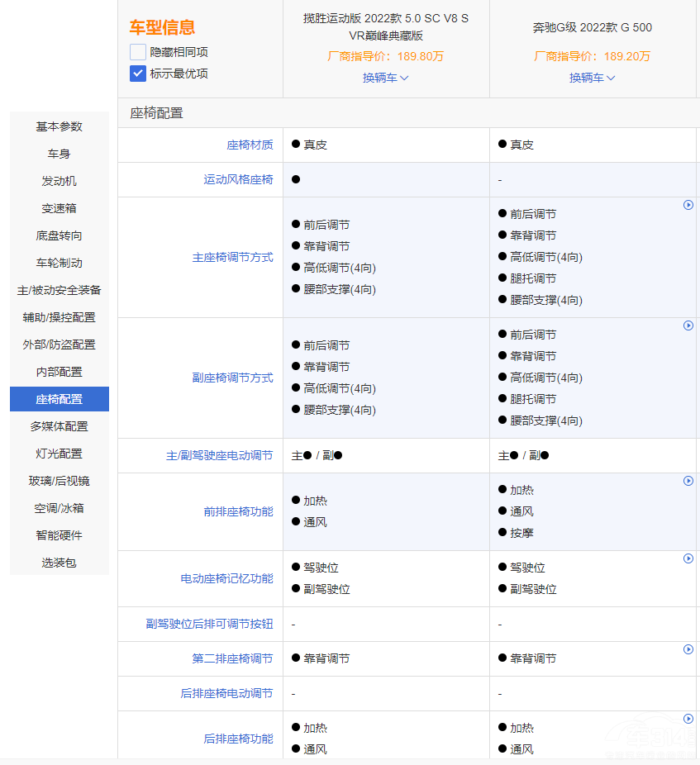Click the expand arrow icon beside 主座椅调节方式
The width and height of the screenshot is (700, 765).
coord(688,205)
